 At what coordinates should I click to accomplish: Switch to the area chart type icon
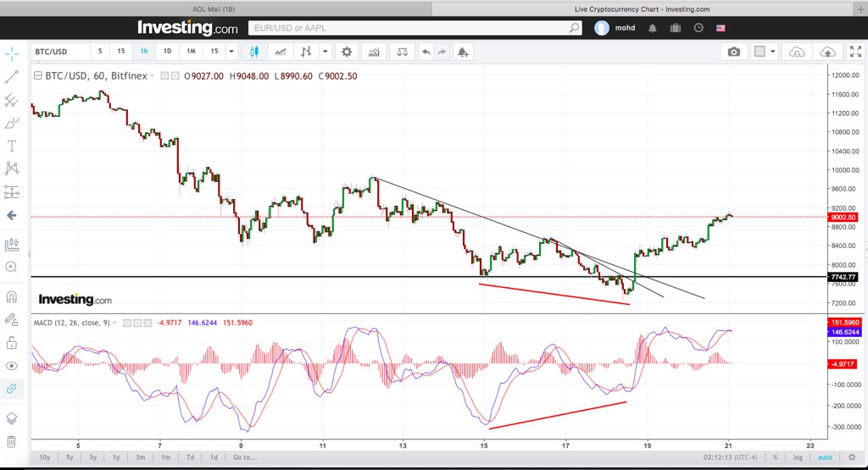(281, 52)
